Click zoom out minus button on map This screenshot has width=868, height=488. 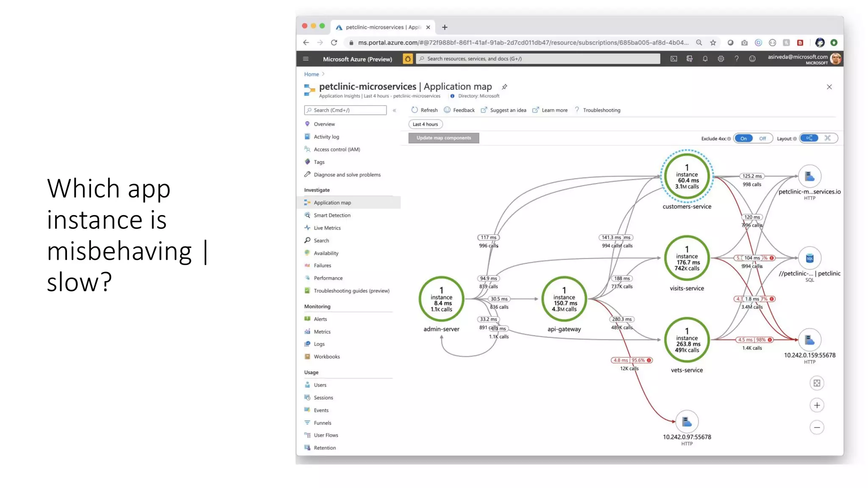817,427
